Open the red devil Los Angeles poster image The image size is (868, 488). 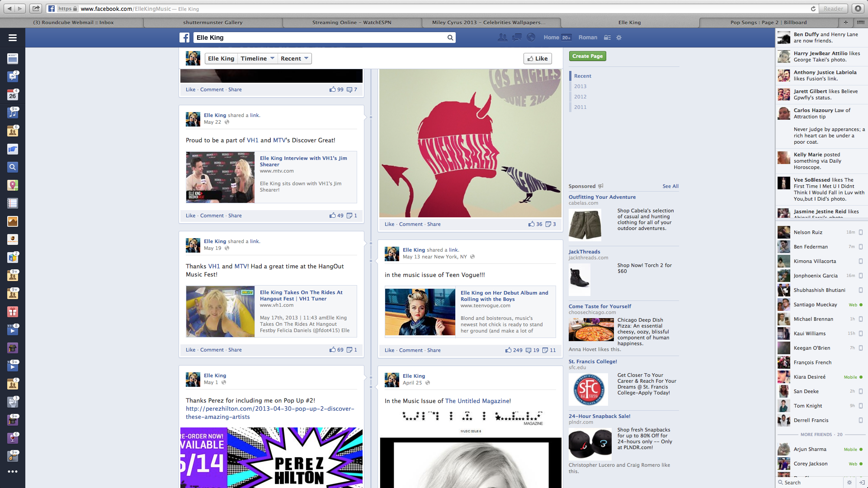470,143
